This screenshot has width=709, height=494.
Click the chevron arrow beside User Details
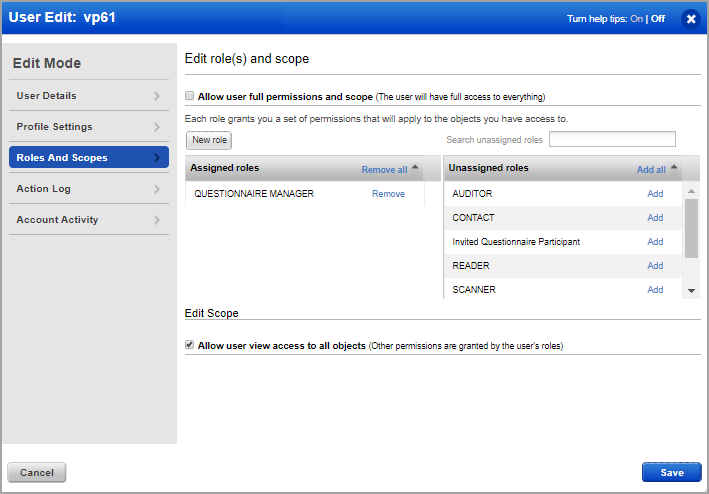157,96
